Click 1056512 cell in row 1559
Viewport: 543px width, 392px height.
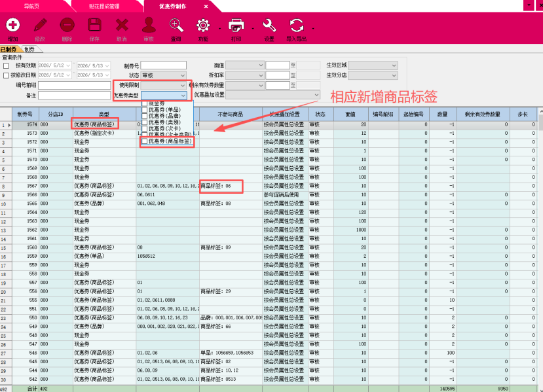pyautogui.click(x=168, y=257)
